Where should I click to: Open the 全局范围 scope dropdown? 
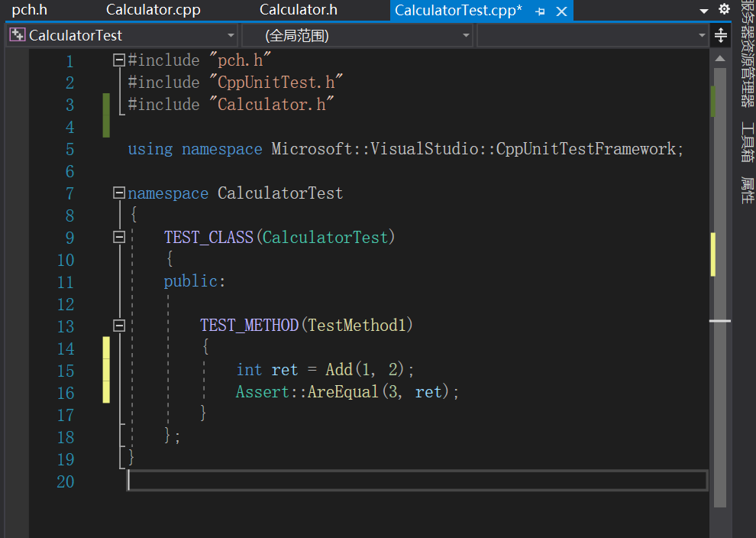357,35
